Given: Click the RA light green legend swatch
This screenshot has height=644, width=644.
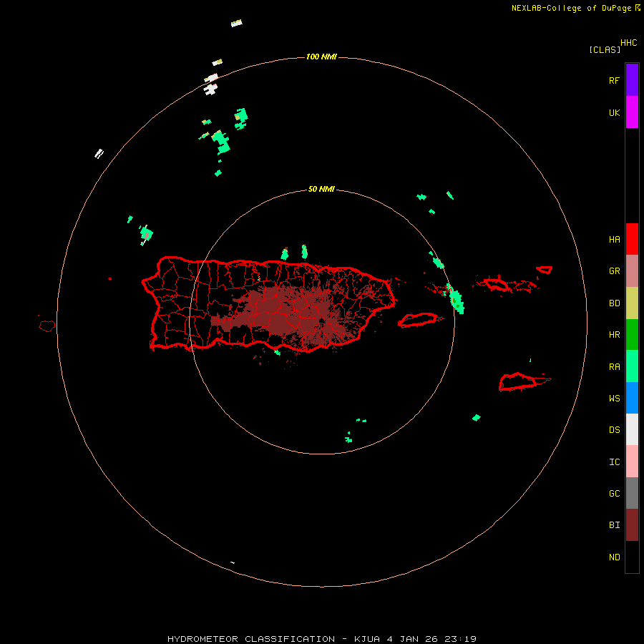Looking at the screenshot, I should click(x=632, y=366).
